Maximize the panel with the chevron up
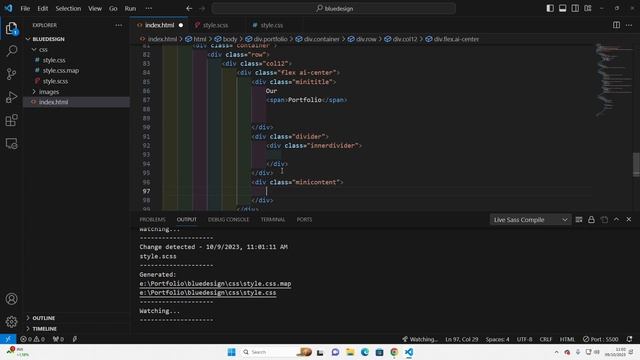Viewport: 640px width, 360px height. 616,220
